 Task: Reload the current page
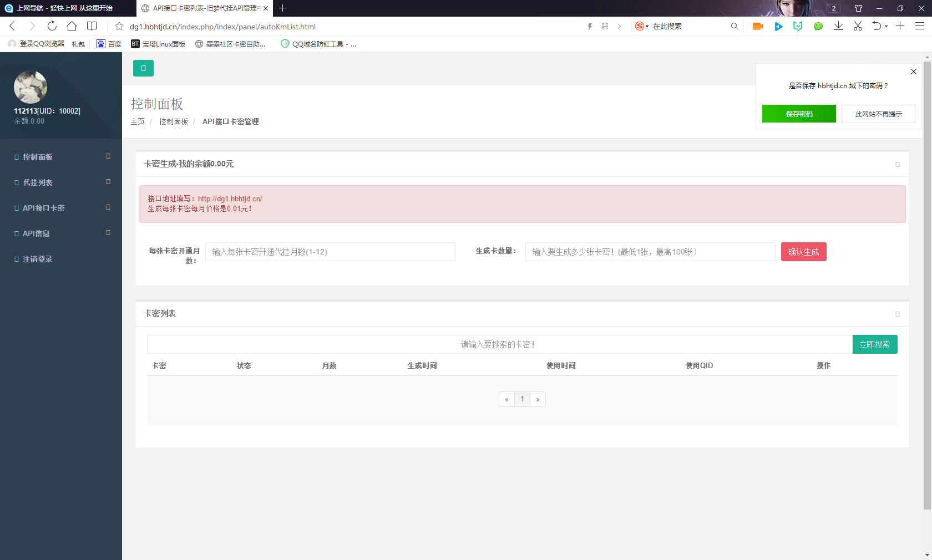52,26
